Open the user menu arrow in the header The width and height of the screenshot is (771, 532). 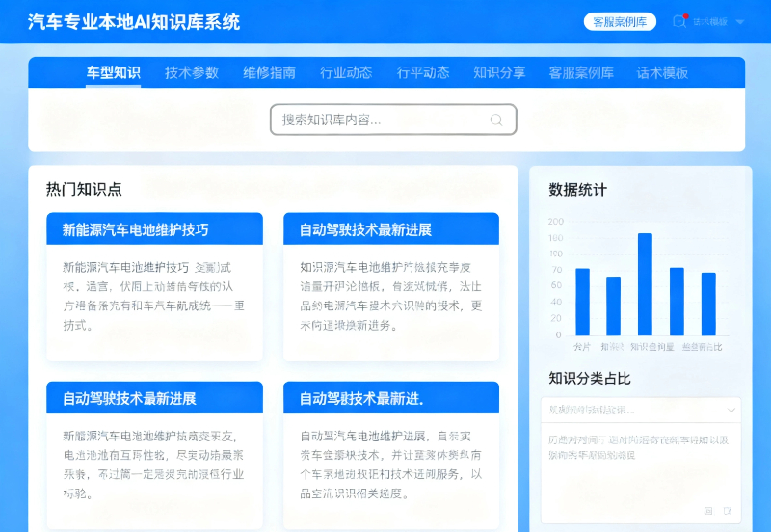coord(739,21)
